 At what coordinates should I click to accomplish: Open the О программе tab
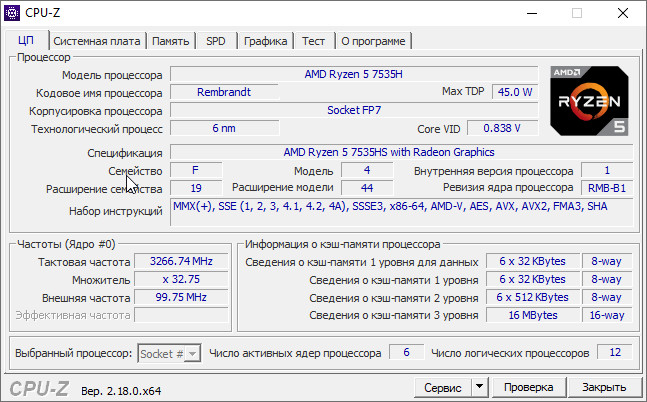[x=373, y=41]
